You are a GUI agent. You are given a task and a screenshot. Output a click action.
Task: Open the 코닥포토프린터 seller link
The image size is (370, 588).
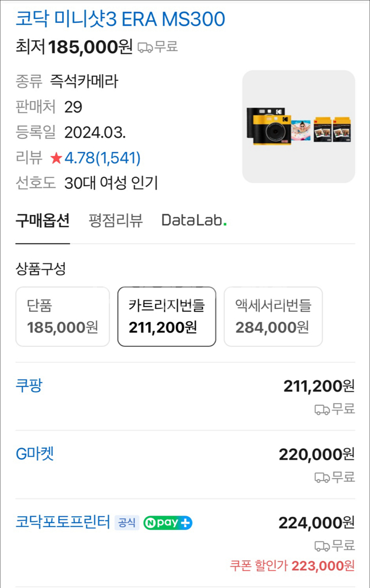click(63, 523)
